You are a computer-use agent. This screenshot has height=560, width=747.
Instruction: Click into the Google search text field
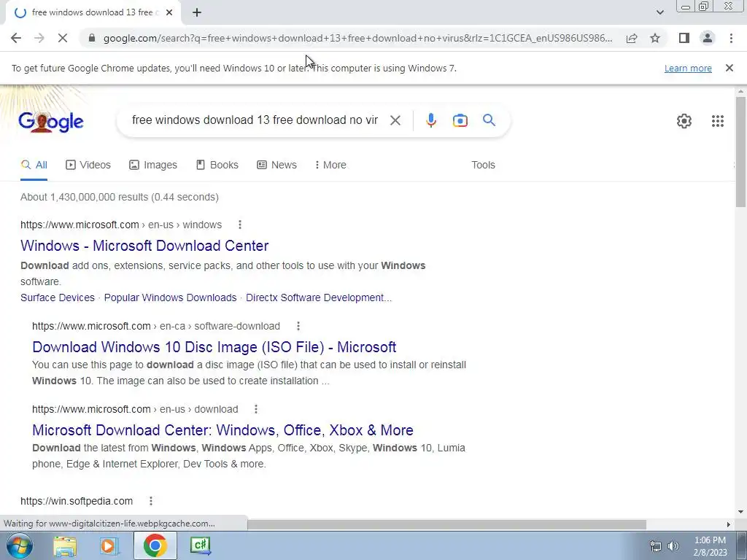(x=255, y=120)
